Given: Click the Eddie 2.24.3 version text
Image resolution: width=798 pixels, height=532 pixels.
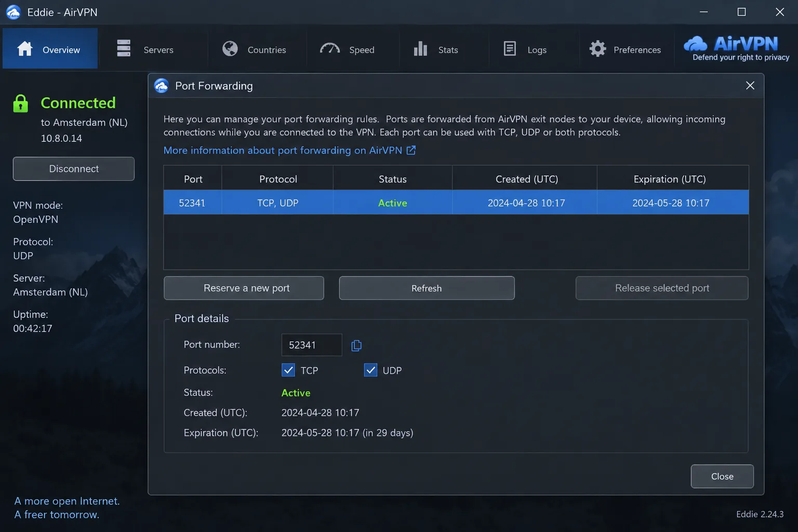Looking at the screenshot, I should tap(760, 514).
